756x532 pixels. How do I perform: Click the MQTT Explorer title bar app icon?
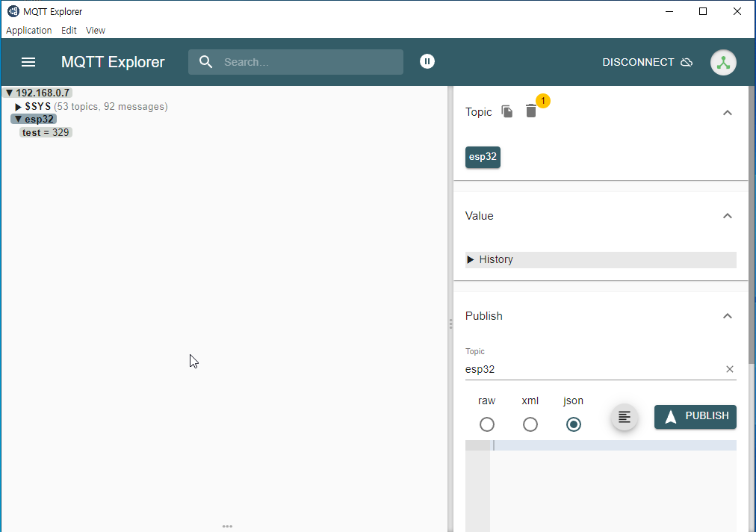13,11
